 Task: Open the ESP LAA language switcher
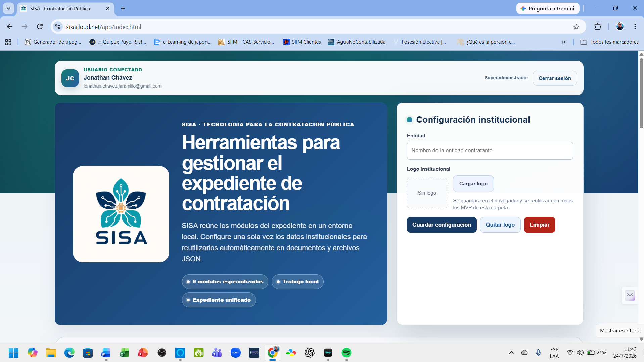554,353
